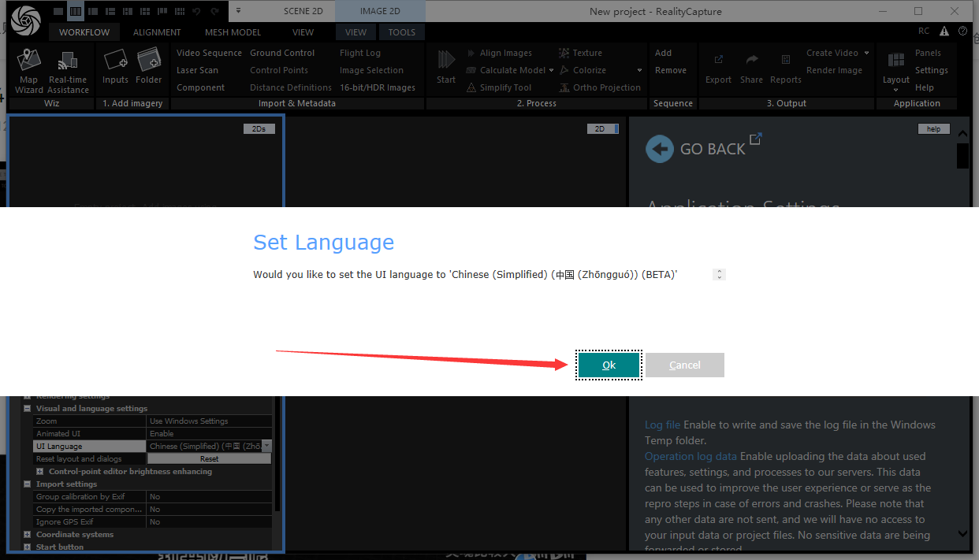Collapse Import settings group

pos(28,484)
